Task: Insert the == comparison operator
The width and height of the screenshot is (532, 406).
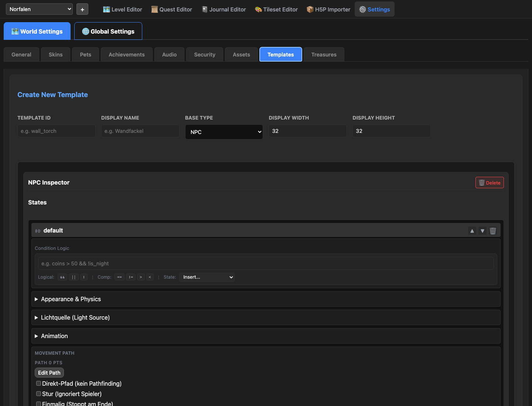Action: pos(119,277)
